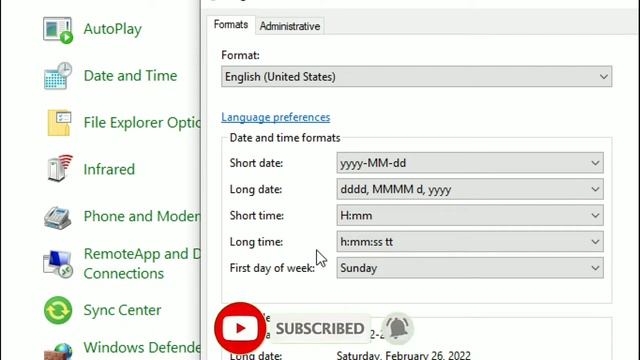Click the Date and Time calendar icon
Image resolution: width=640 pixels, height=360 pixels.
58,76
